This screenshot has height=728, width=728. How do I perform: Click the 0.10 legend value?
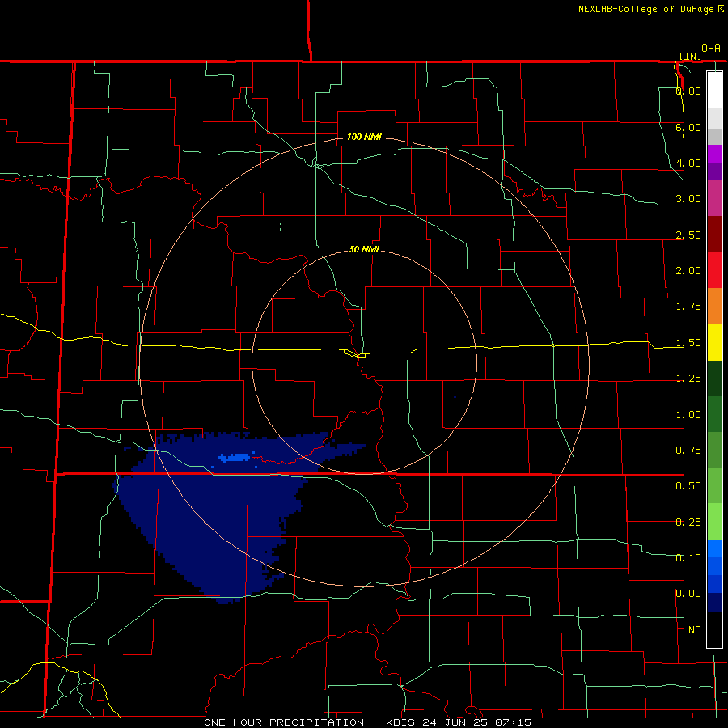(x=688, y=558)
